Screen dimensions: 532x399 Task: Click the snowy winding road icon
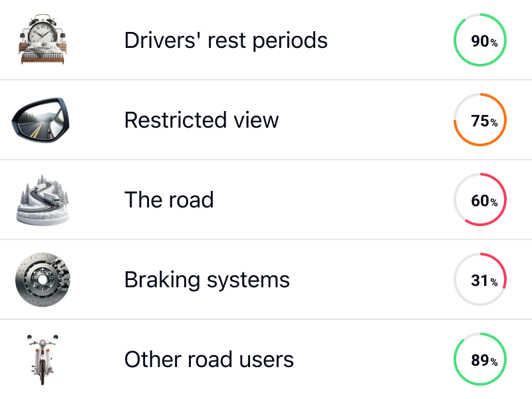click(x=43, y=199)
